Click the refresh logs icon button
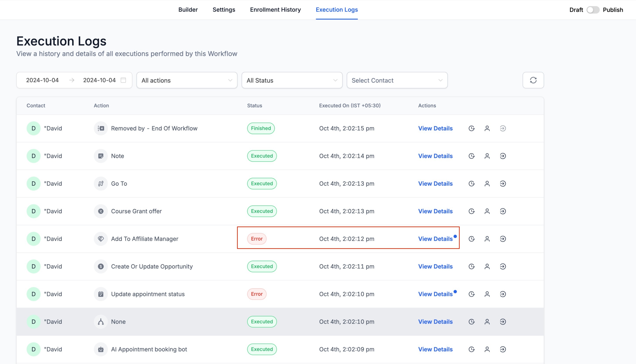The image size is (636, 364). point(533,80)
